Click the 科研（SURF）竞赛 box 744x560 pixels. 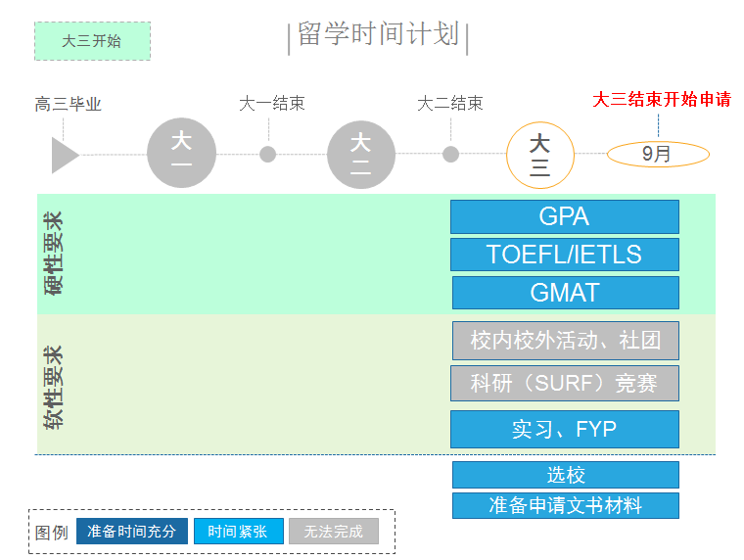click(565, 383)
